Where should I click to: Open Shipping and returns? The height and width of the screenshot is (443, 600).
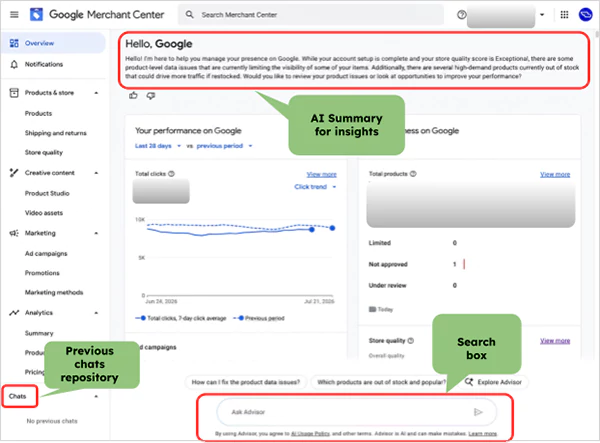click(55, 133)
